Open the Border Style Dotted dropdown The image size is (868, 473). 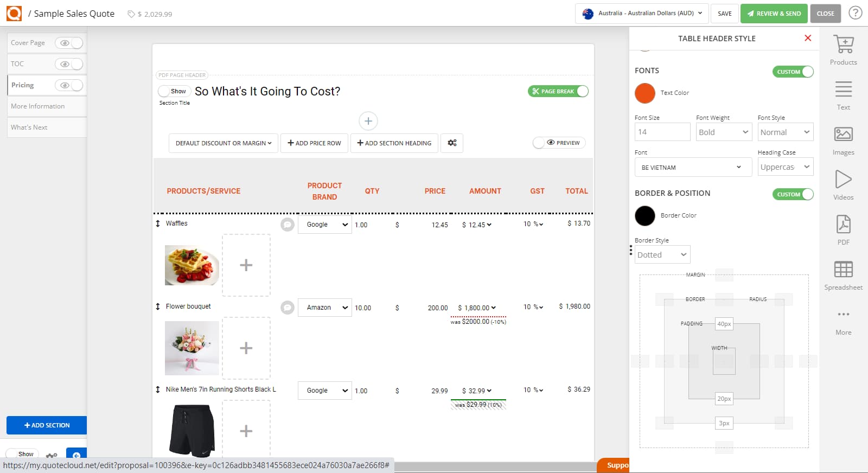point(662,254)
